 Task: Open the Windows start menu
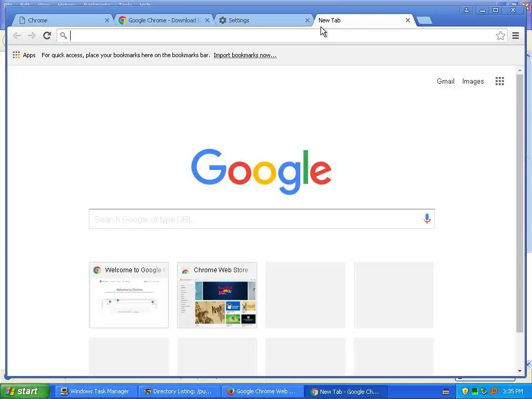click(24, 391)
